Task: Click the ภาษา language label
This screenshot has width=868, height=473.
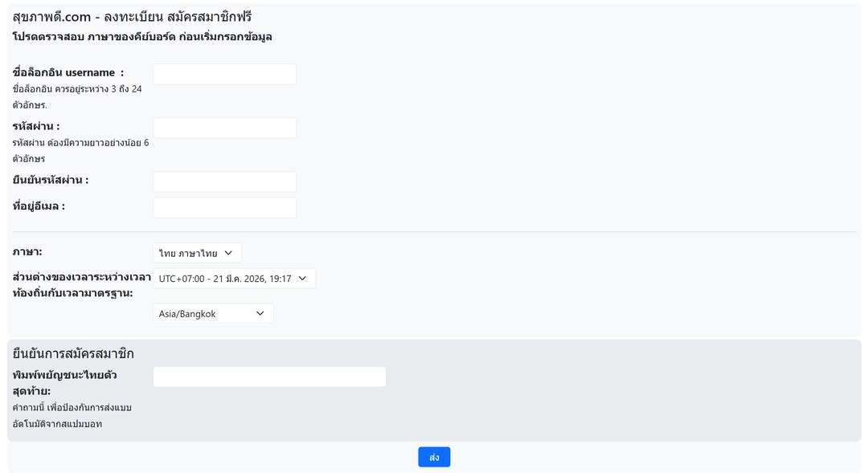Action: tap(27, 252)
